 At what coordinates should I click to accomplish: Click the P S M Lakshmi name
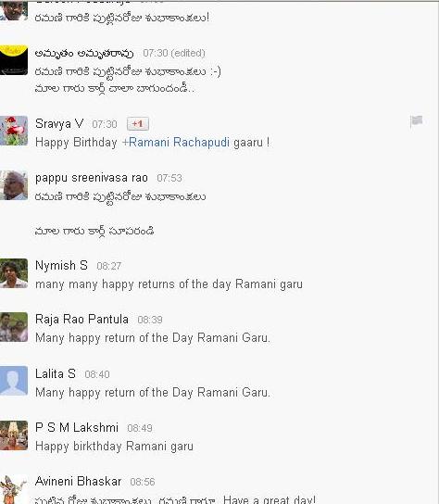[77, 427]
